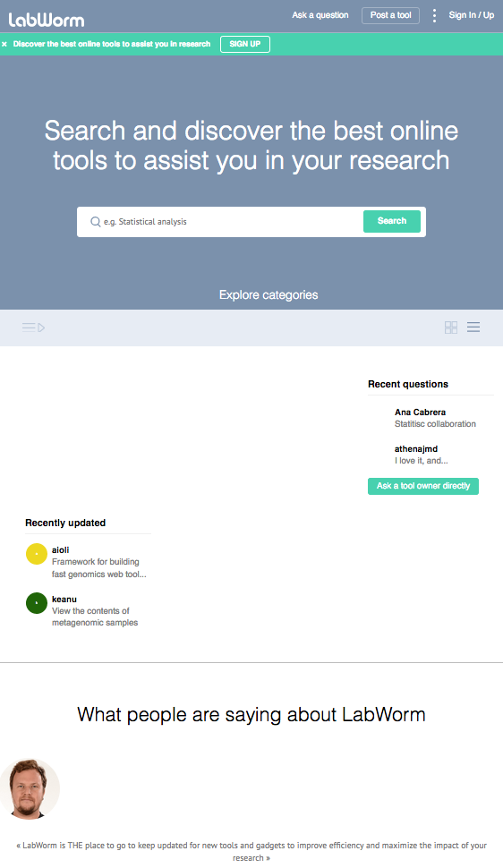Click the magnifier icon in the search box
Image resolution: width=503 pixels, height=868 pixels.
[x=95, y=221]
